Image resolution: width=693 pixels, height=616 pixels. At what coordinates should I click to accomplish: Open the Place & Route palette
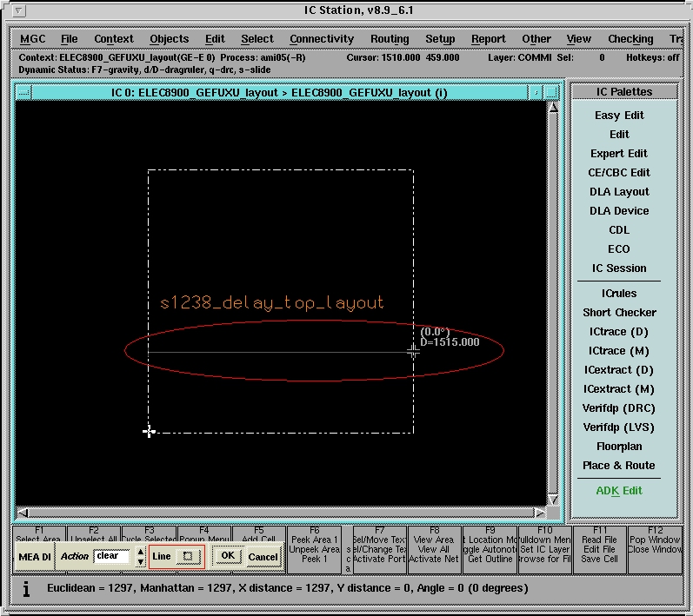(x=619, y=466)
